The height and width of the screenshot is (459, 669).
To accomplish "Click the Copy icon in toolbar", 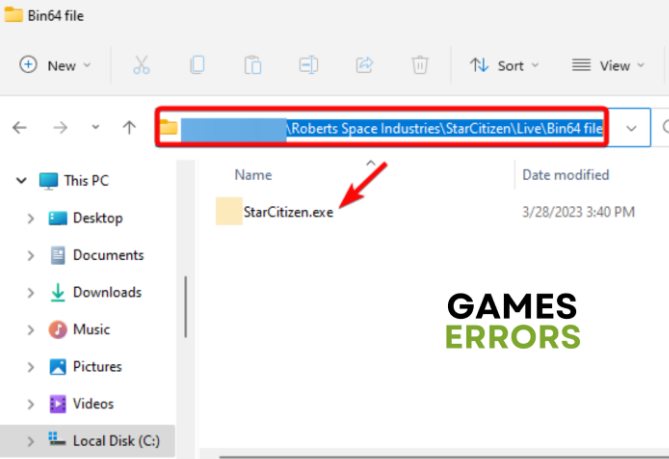I will click(x=197, y=65).
